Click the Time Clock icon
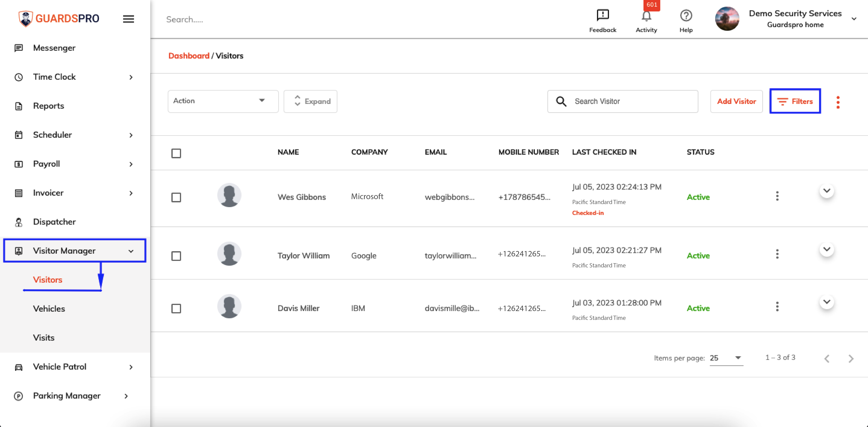 (19, 77)
